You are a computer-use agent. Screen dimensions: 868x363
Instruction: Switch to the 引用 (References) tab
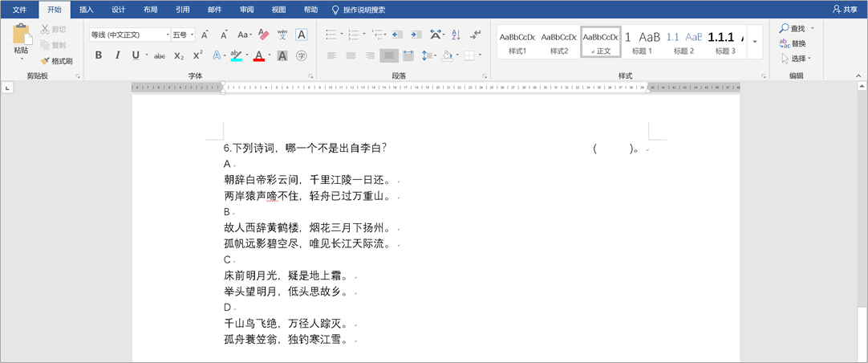point(182,10)
